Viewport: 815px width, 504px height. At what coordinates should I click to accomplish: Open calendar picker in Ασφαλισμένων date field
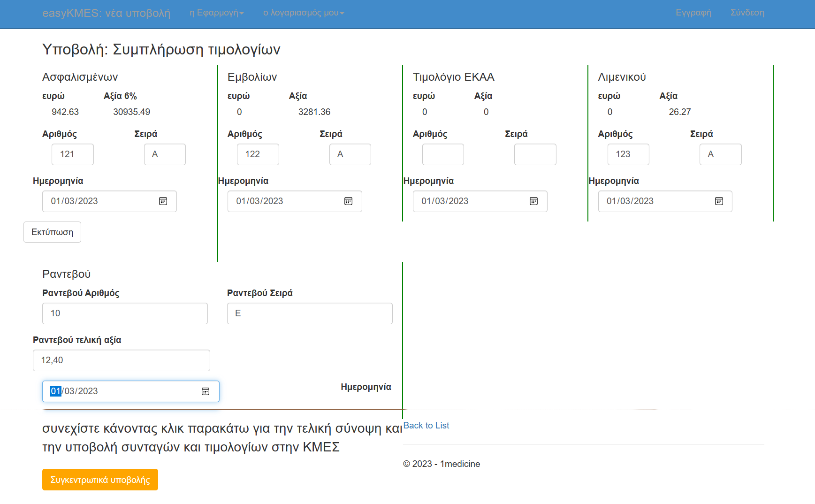163,201
